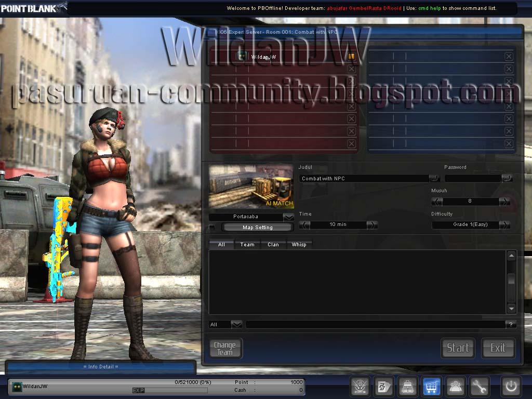Close the bottom-most slot of the red team
Image resolution: width=532 pixels, height=399 pixels.
point(352,144)
